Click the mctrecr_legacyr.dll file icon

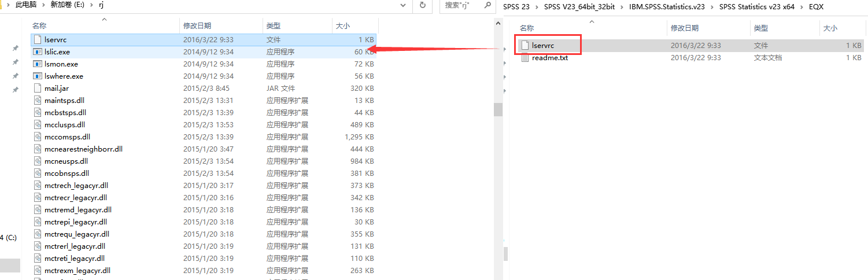click(x=37, y=197)
